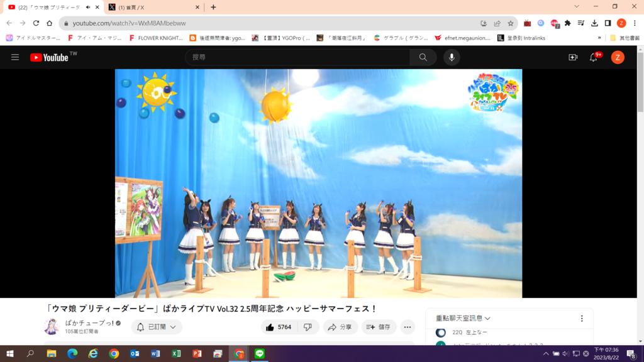Open the YouTube guide hamburger menu
The image size is (644, 362).
[x=15, y=57]
